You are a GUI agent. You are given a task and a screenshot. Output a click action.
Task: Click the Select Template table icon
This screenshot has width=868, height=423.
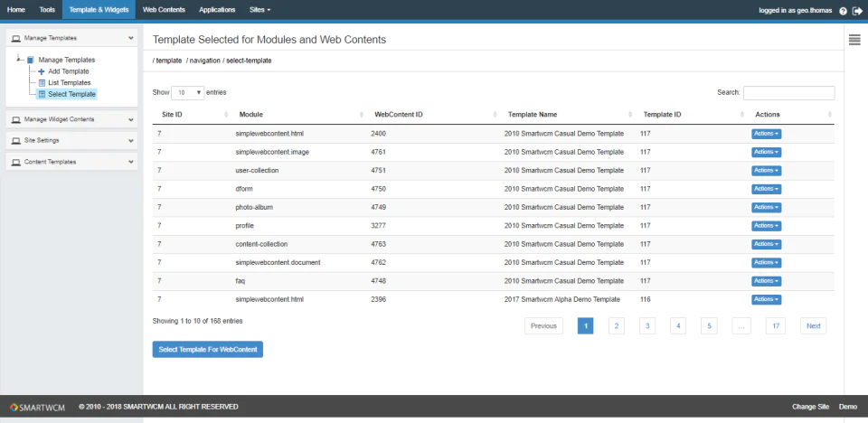[x=42, y=94]
